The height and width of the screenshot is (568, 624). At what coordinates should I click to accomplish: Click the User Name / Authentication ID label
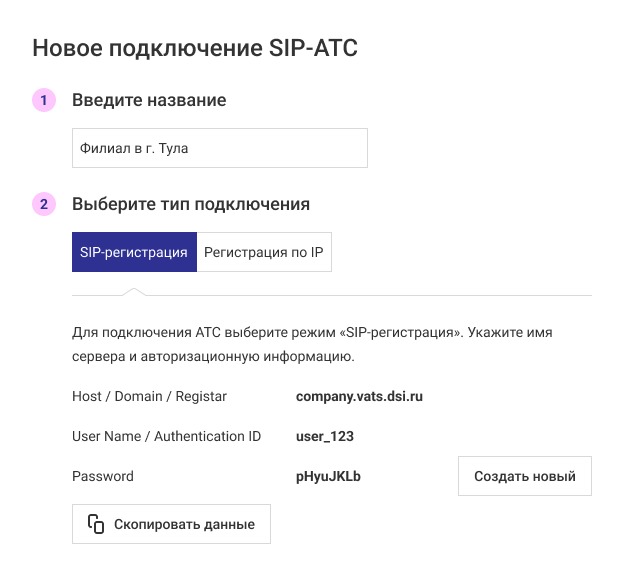(x=166, y=437)
